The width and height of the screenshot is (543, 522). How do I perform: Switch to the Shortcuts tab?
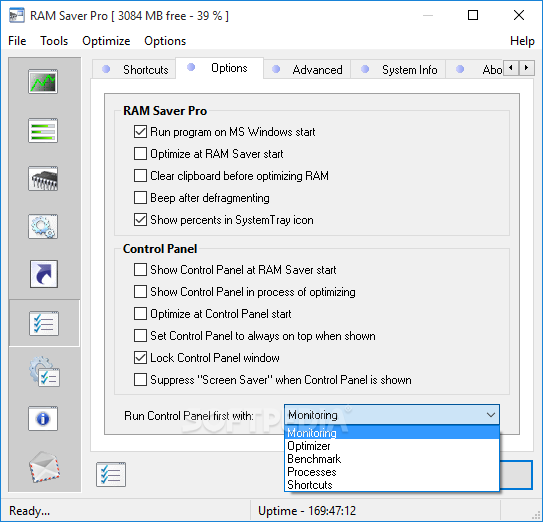134,70
